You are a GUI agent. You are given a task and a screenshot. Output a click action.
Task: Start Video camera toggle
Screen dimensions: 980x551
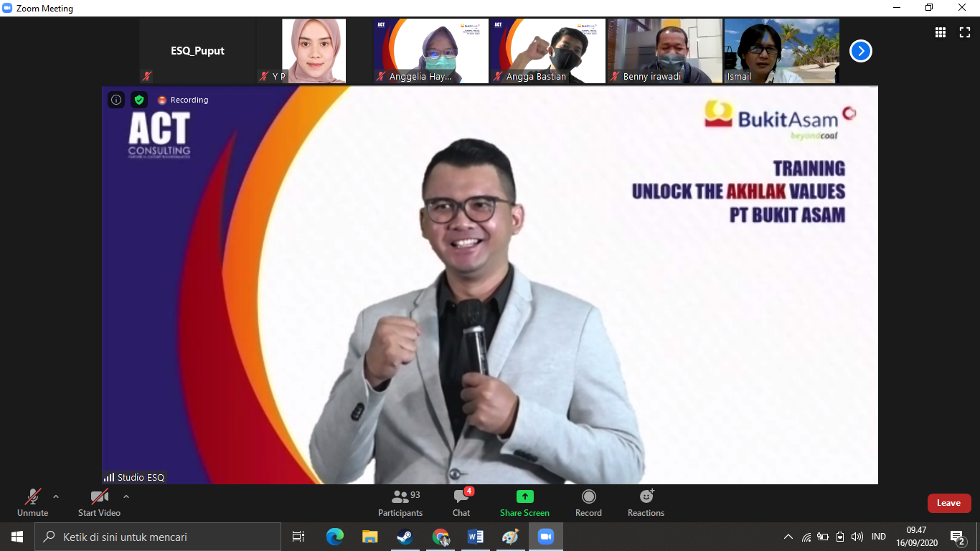click(99, 502)
